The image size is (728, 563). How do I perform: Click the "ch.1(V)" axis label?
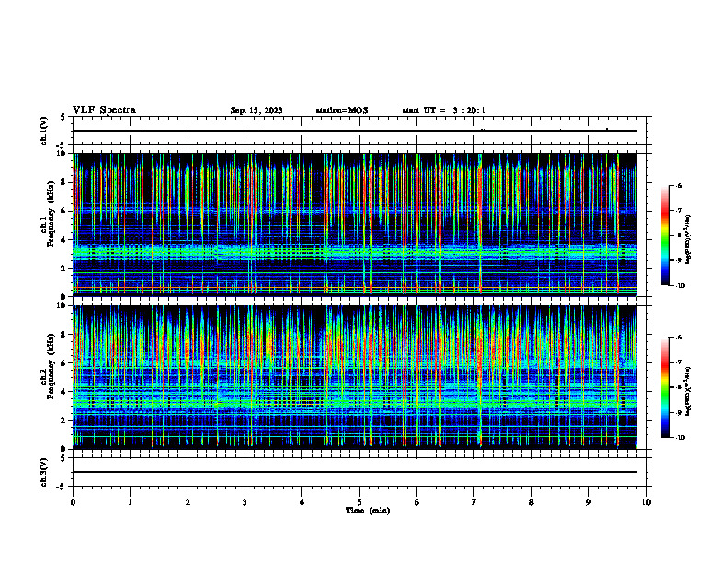(44, 131)
